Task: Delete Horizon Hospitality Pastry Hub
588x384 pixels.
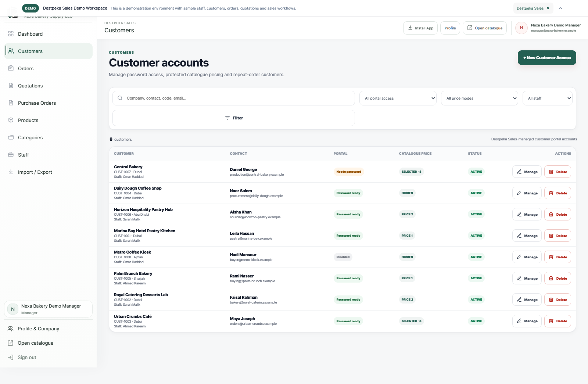Action: pos(557,214)
